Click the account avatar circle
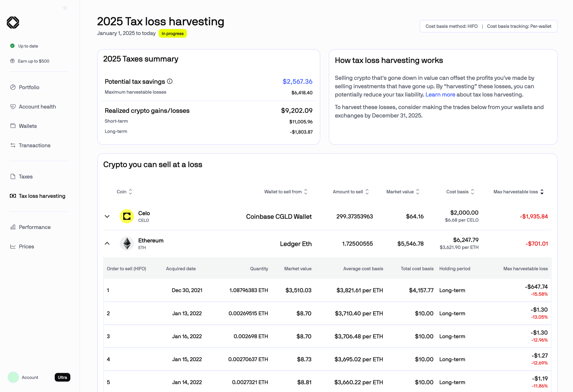 point(13,377)
